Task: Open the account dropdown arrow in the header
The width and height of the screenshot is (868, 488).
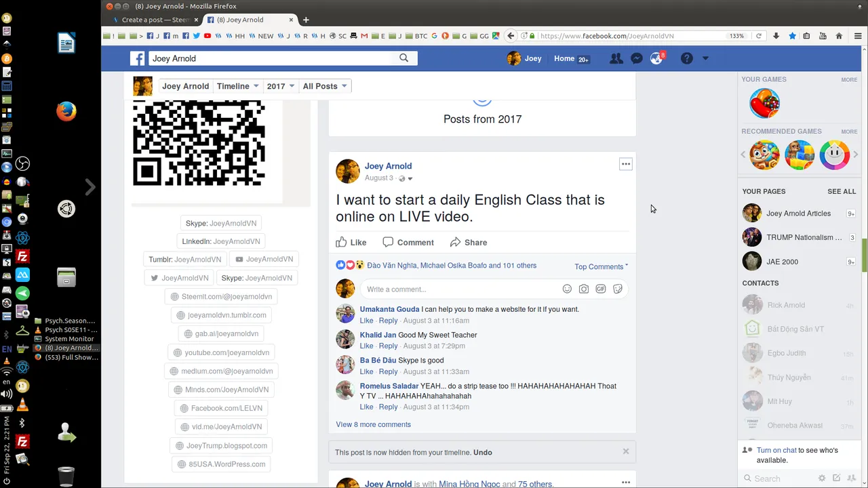Action: point(705,58)
